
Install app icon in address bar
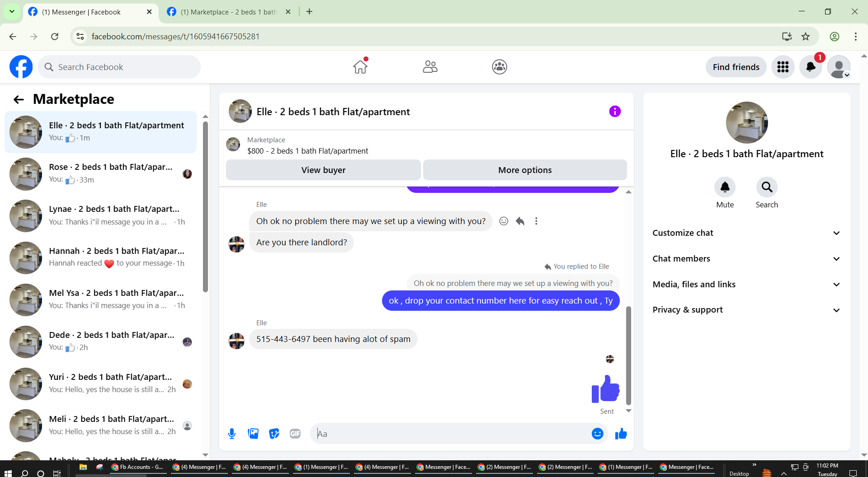[787, 37]
